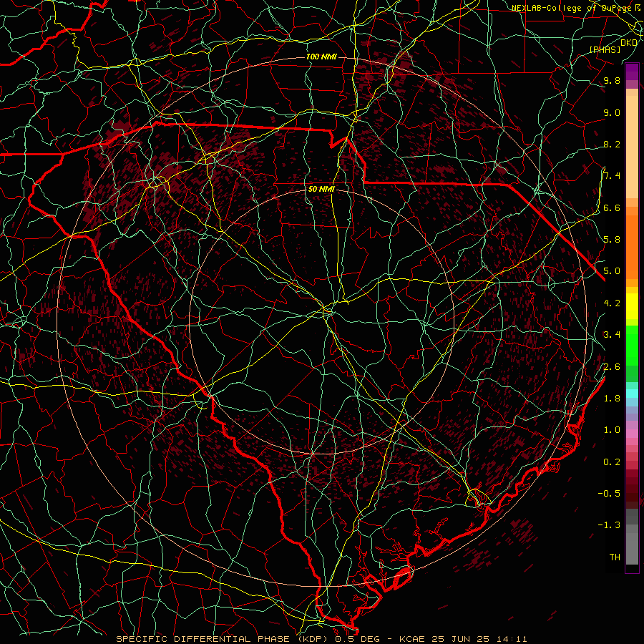
Task: Click the -1.3 value on the color scale
Action: tap(609, 525)
